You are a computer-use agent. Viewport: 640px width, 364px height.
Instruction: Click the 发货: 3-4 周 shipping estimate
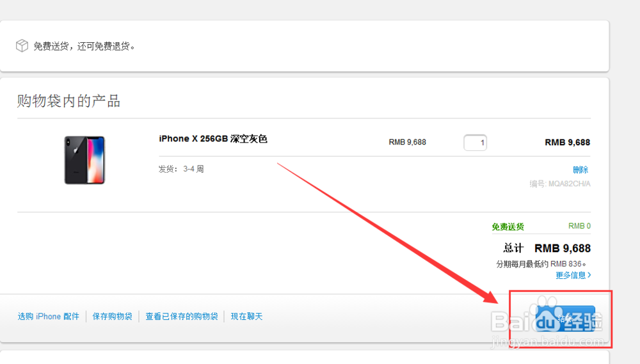click(181, 169)
